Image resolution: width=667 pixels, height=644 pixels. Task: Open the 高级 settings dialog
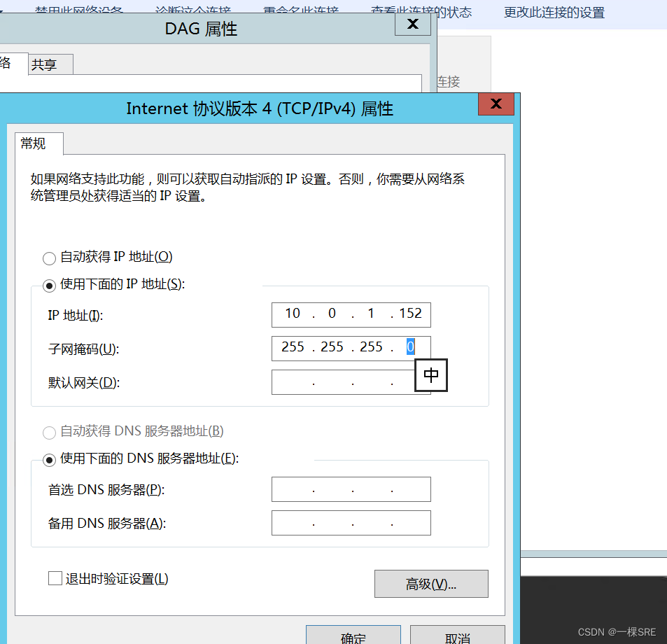click(430, 583)
